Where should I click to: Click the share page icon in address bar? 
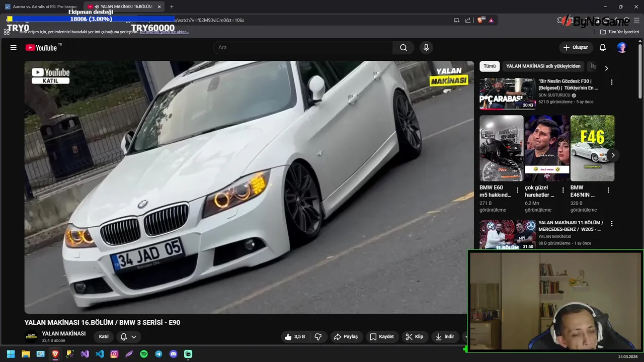468,20
